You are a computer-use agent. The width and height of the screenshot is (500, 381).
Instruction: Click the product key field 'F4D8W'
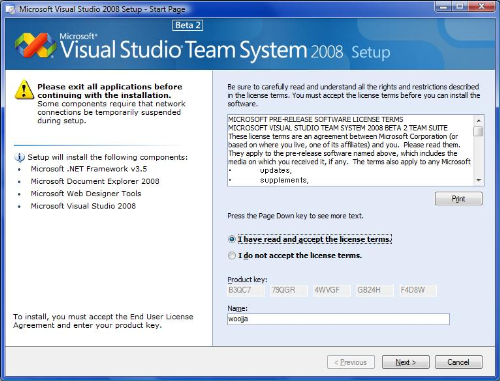418,290
